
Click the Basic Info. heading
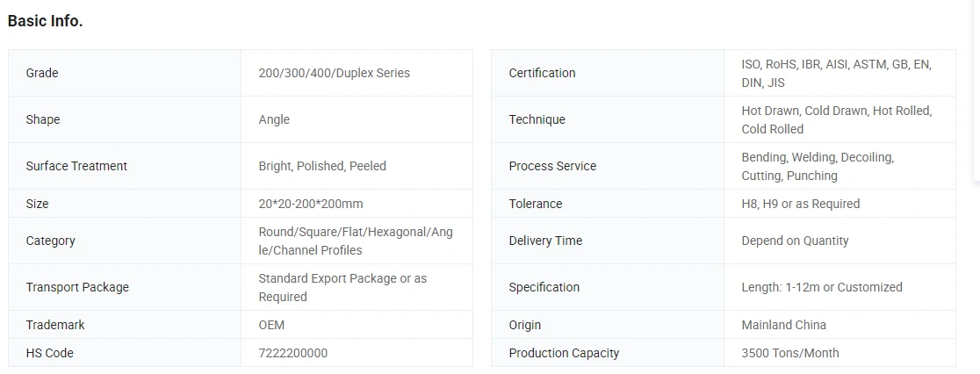[45, 20]
